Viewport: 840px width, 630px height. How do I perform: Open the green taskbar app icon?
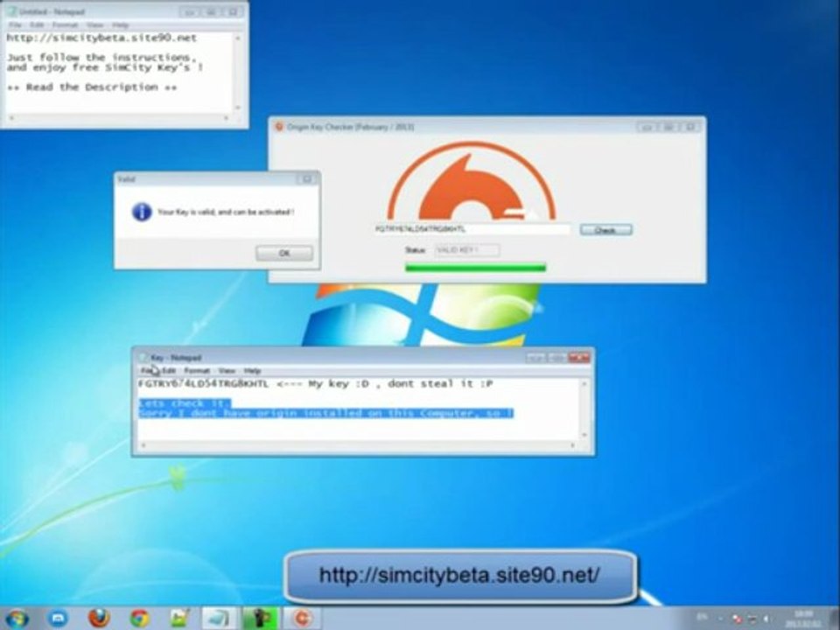tap(261, 619)
